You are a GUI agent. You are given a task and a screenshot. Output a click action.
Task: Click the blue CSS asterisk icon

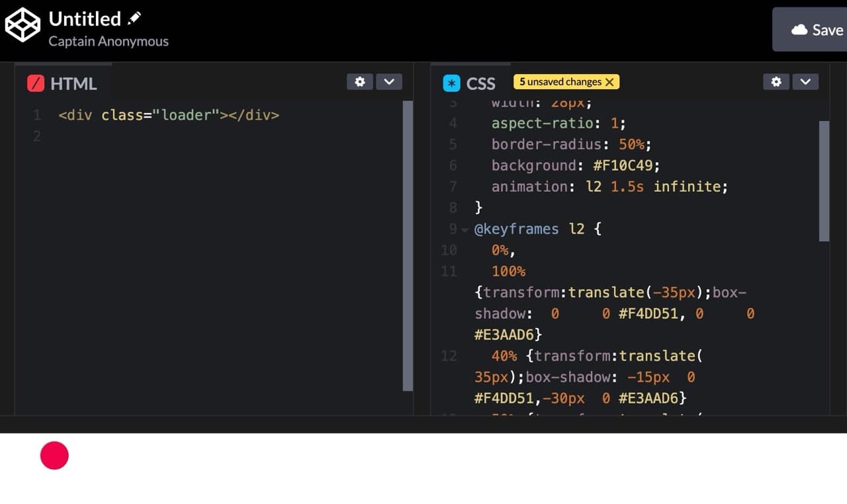[452, 83]
